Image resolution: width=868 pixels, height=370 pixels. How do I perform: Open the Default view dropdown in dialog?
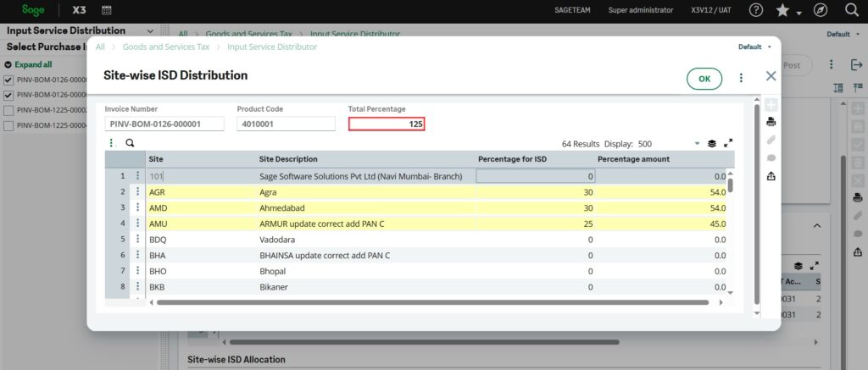754,47
